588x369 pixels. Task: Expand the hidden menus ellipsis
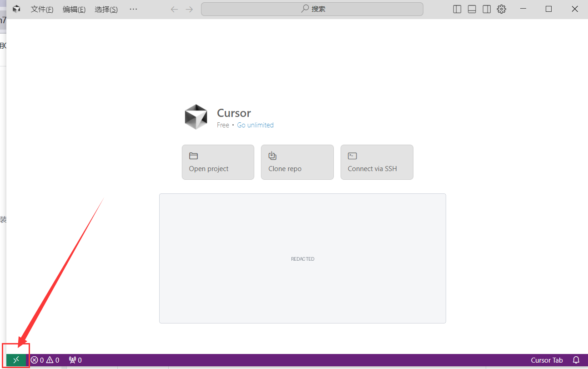(133, 9)
